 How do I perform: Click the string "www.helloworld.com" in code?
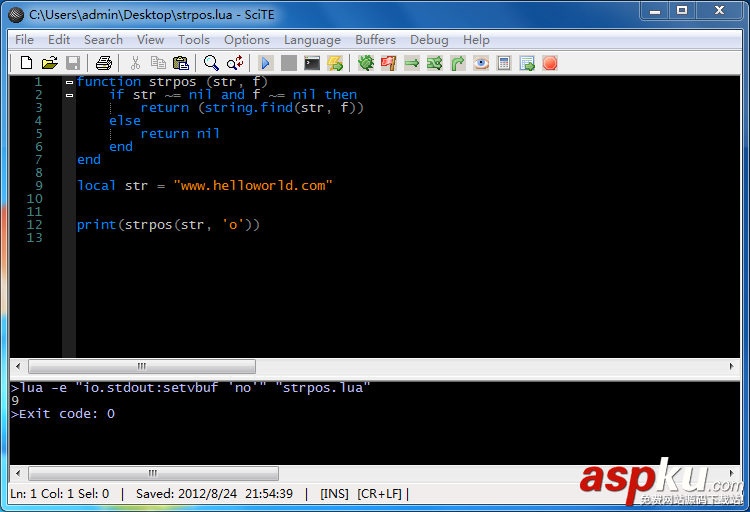253,186
